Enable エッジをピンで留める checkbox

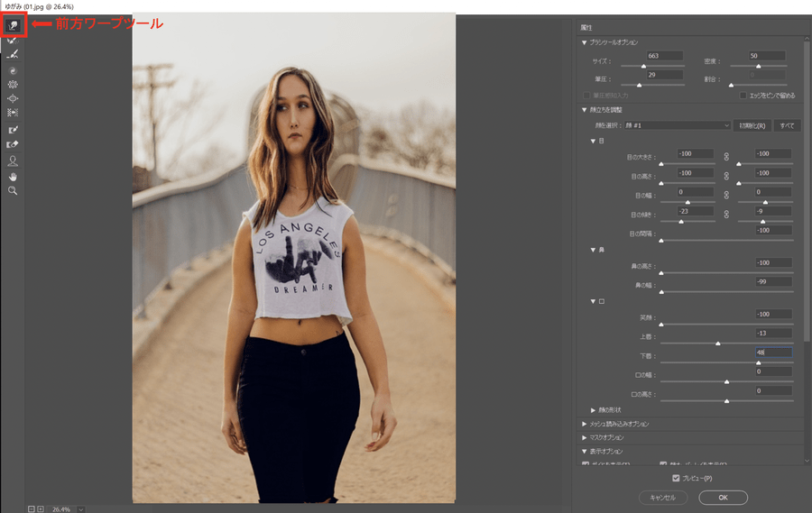(743, 96)
